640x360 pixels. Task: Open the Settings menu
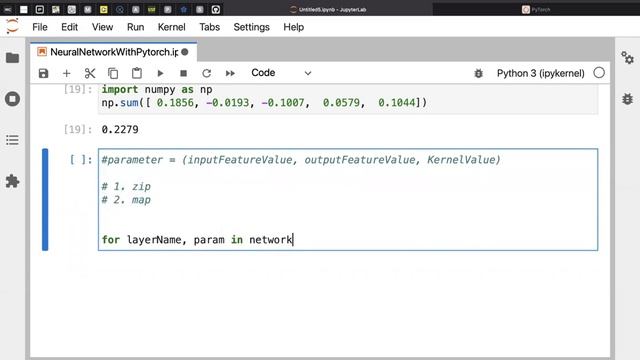[x=251, y=27]
